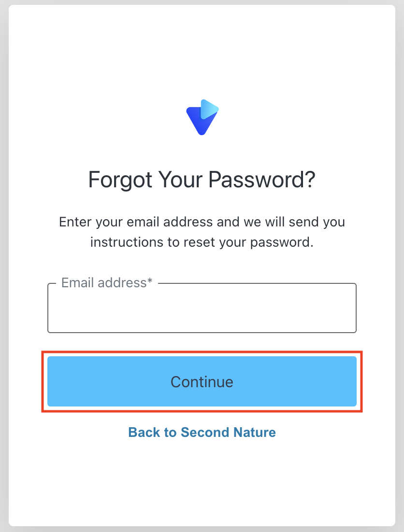The height and width of the screenshot is (532, 404).
Task: Click empty space right of the redacted email
Action: pyautogui.click(x=309, y=308)
